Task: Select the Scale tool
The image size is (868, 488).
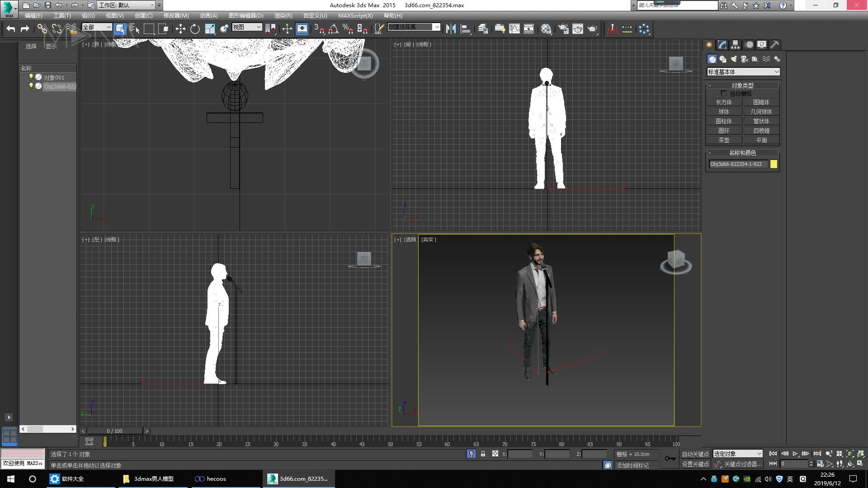Action: click(x=210, y=29)
